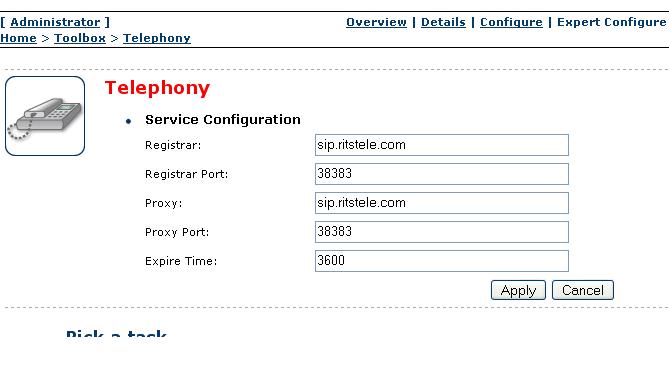The height and width of the screenshot is (384, 669).
Task: Open the Toolbox breadcrumb link
Action: [80, 38]
